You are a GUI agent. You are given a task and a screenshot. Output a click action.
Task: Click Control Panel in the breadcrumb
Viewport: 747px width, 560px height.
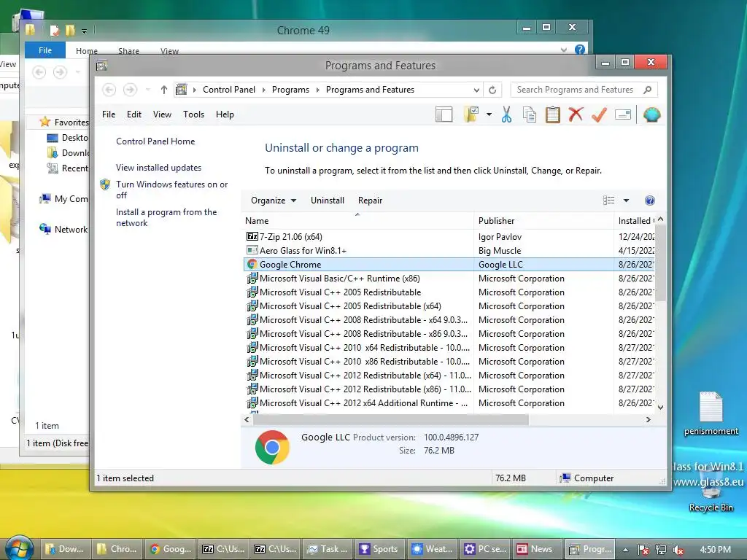coord(228,90)
